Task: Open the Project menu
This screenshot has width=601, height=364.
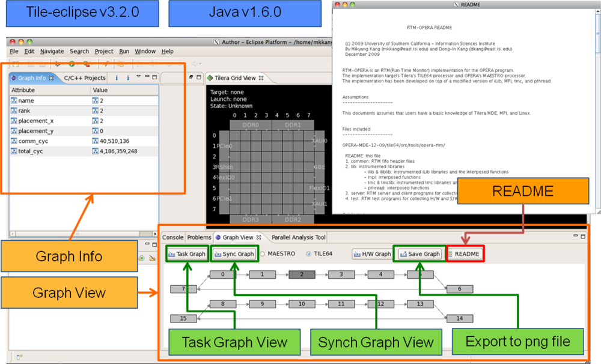Action: point(103,52)
